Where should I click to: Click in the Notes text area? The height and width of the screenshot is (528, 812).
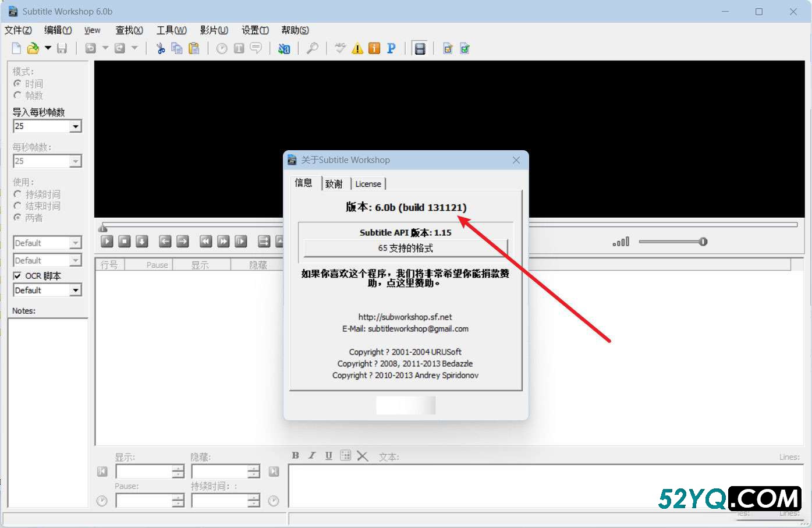[x=48, y=412]
